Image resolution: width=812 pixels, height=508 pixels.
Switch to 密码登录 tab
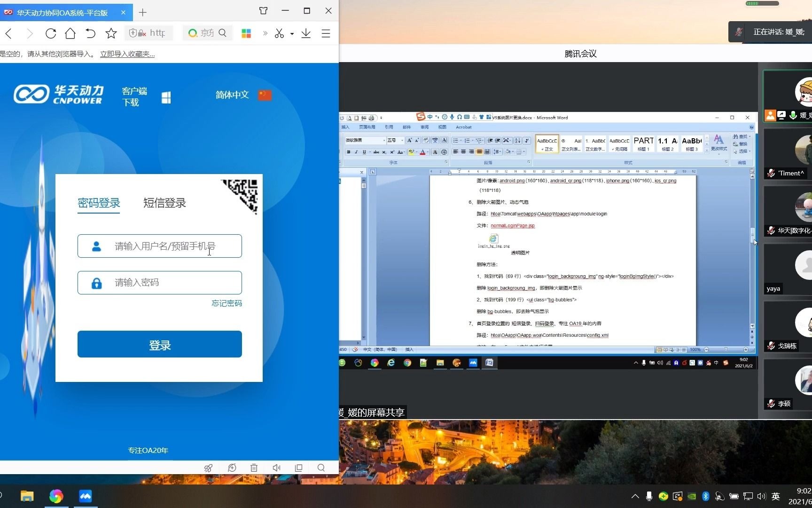click(99, 203)
